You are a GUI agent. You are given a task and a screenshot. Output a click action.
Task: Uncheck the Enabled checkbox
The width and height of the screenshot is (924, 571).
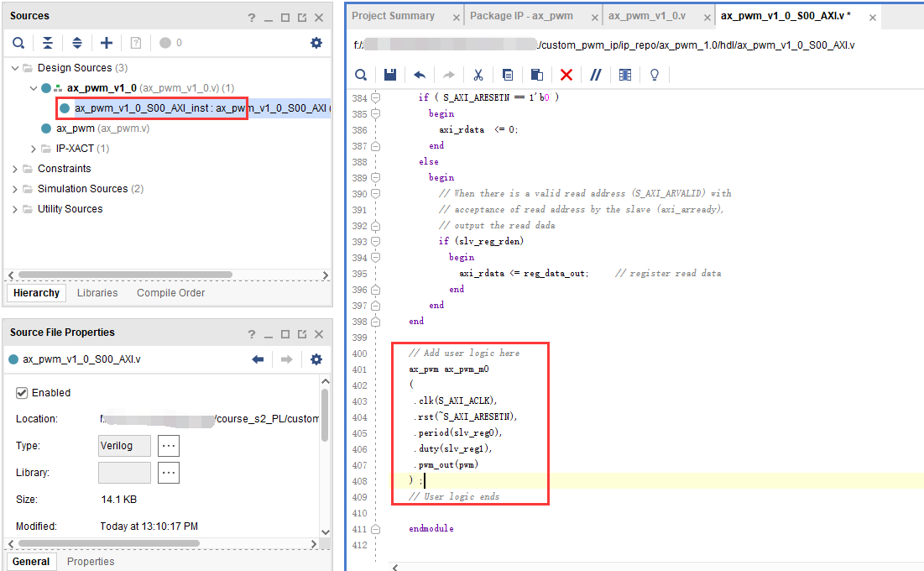pyautogui.click(x=22, y=393)
